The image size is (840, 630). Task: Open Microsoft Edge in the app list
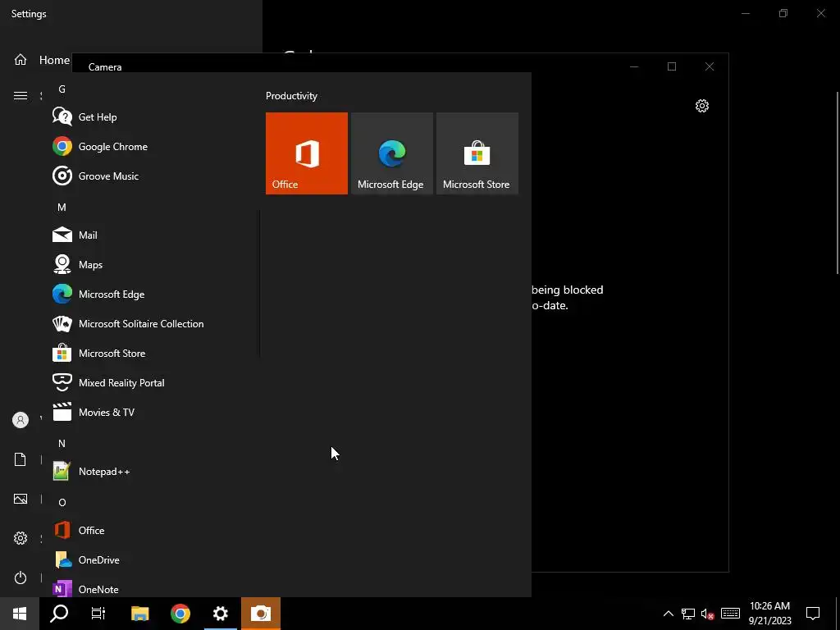[150, 294]
